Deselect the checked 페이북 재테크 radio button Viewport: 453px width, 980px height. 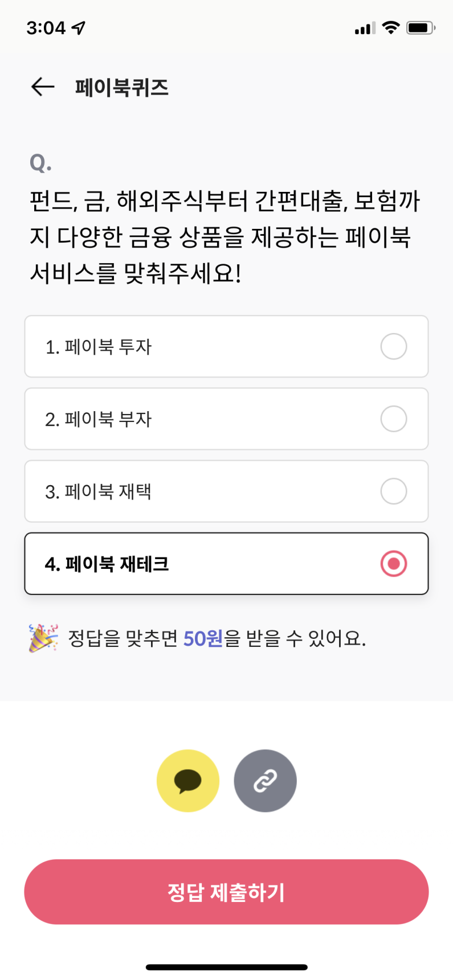tap(394, 564)
